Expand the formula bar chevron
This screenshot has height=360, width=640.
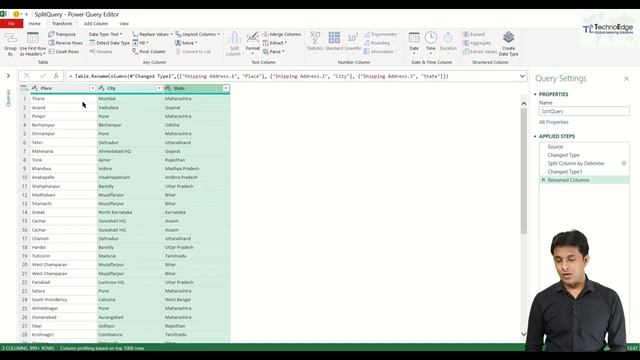point(522,76)
